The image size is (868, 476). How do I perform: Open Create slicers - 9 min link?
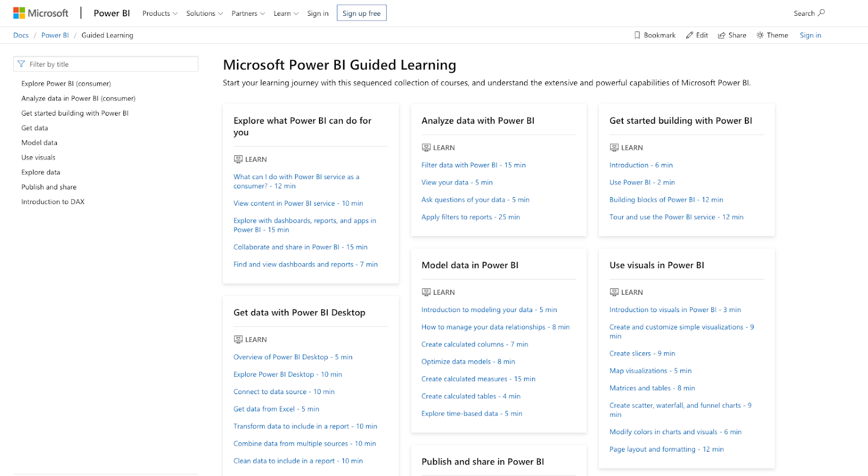point(642,353)
